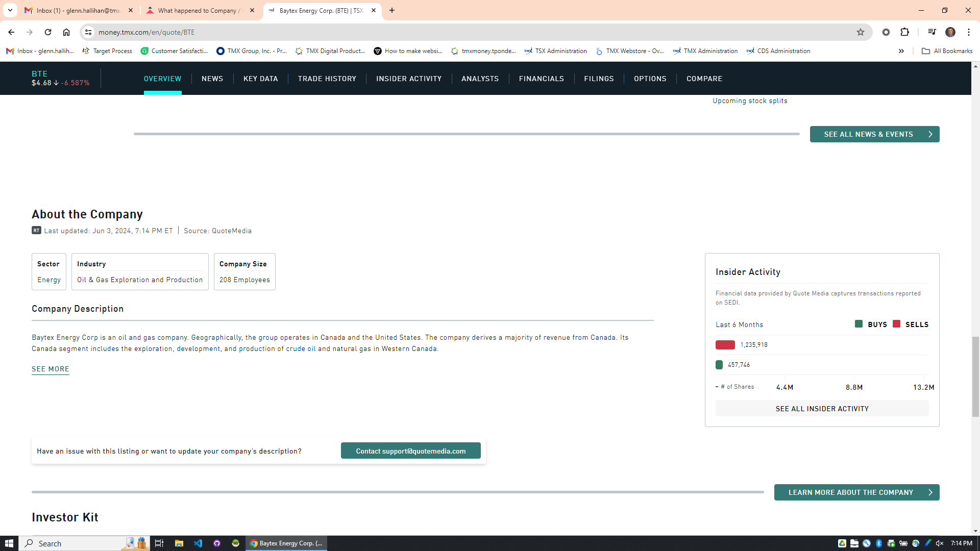Expand the company description with See More

click(x=50, y=369)
